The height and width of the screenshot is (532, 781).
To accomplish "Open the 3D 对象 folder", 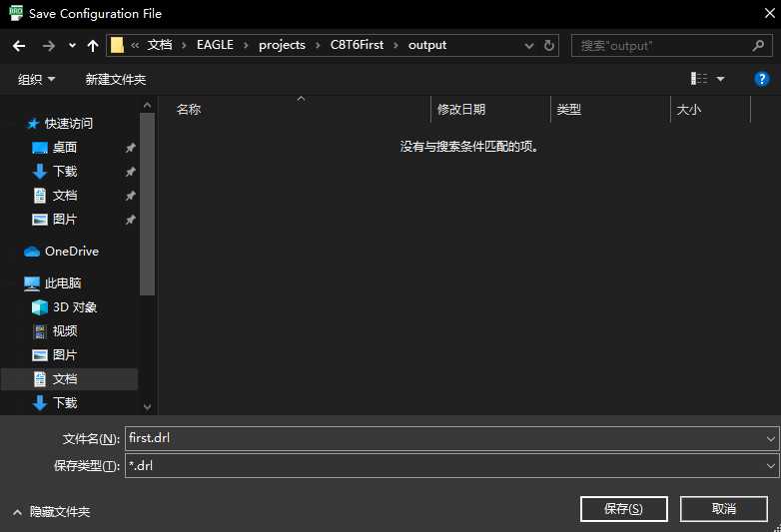I will point(75,307).
